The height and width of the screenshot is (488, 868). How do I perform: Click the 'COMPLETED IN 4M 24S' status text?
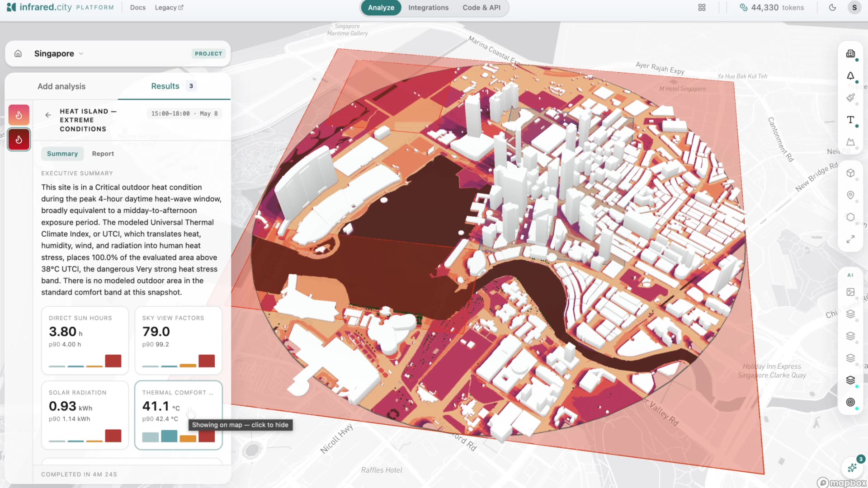(79, 474)
